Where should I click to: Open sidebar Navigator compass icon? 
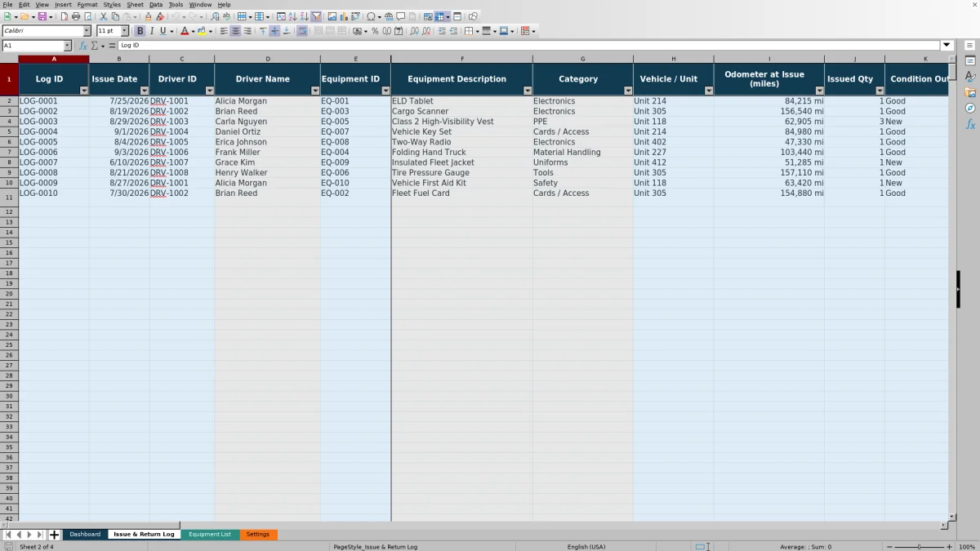[x=970, y=108]
